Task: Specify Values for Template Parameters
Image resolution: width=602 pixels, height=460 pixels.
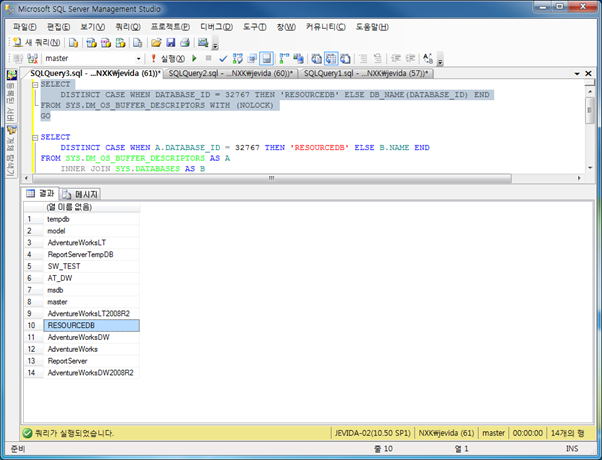Action: tap(428, 59)
